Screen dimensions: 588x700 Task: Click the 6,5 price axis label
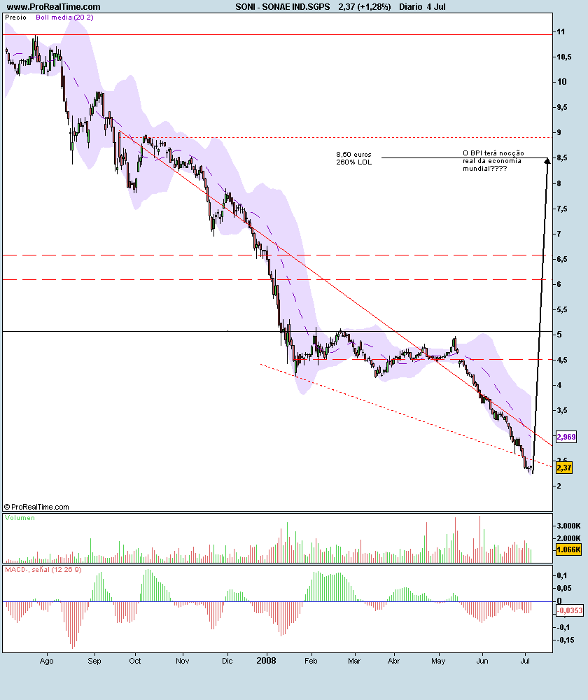point(562,259)
